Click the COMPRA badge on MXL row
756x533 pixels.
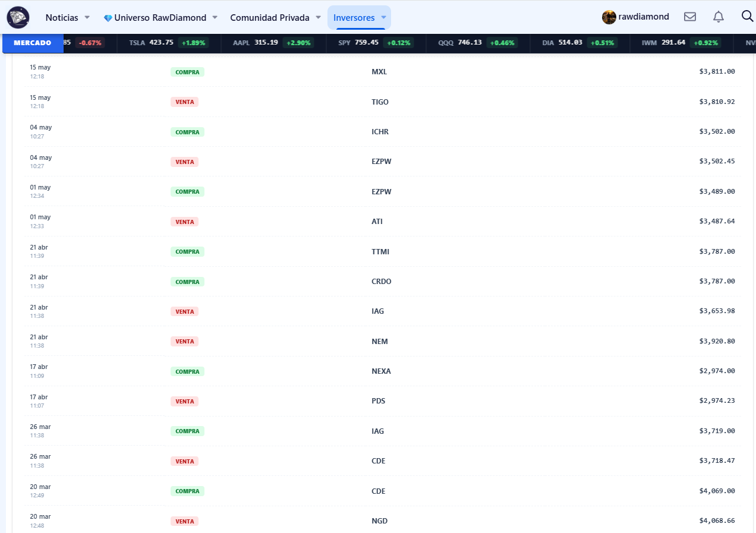click(187, 72)
